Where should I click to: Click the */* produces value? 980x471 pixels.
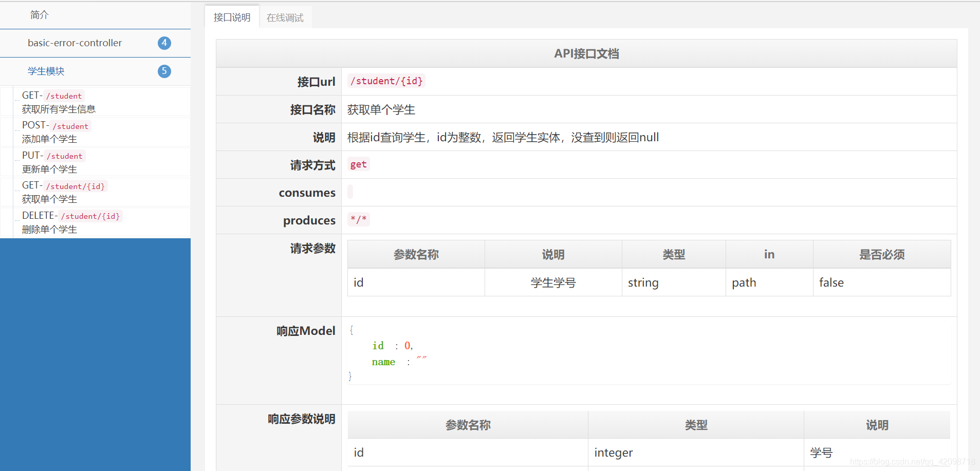pyautogui.click(x=359, y=220)
